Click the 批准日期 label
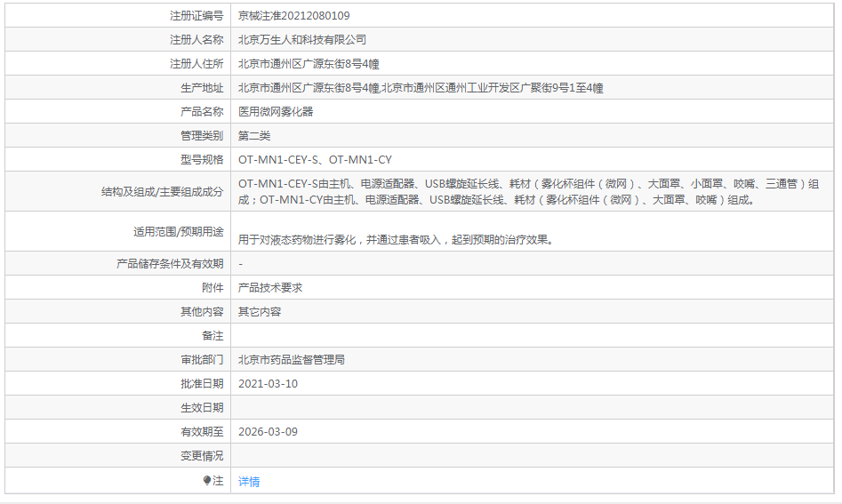The width and height of the screenshot is (842, 504). coord(202,384)
